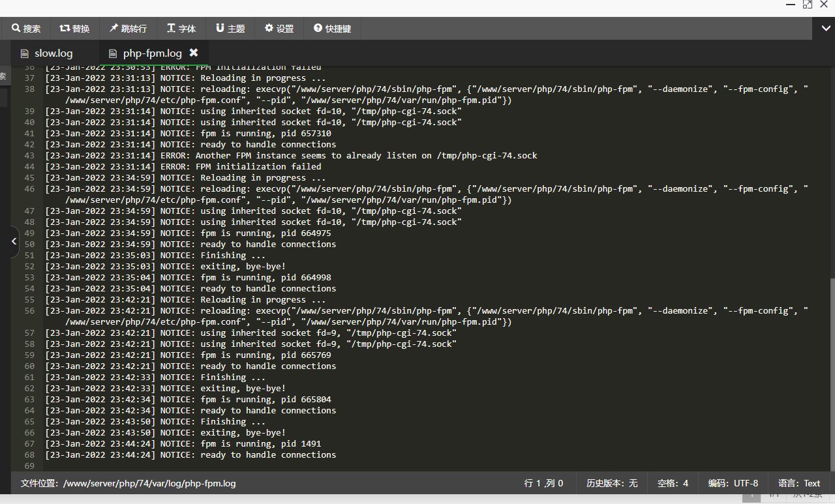Expand the left sidebar arrow handle
Image resolution: width=835 pixels, height=504 pixels.
tap(14, 241)
